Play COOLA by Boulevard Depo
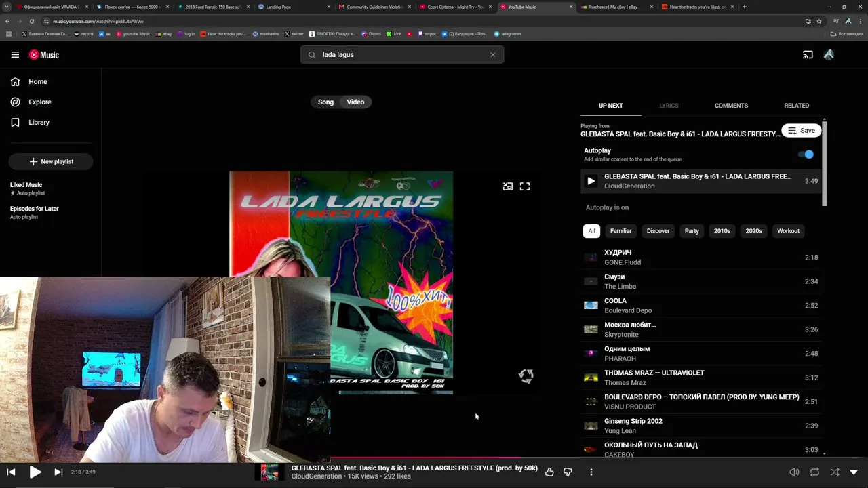 pos(701,306)
